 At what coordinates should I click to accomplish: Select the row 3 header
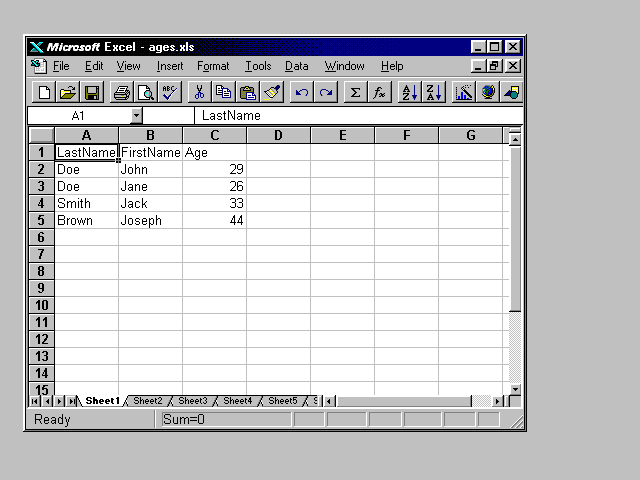(x=42, y=187)
